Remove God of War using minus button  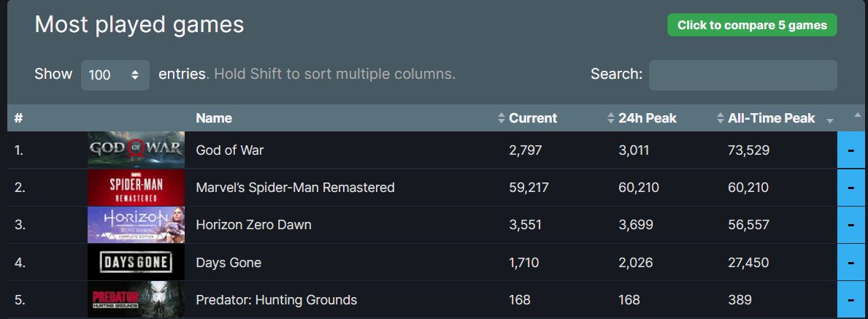pos(850,150)
